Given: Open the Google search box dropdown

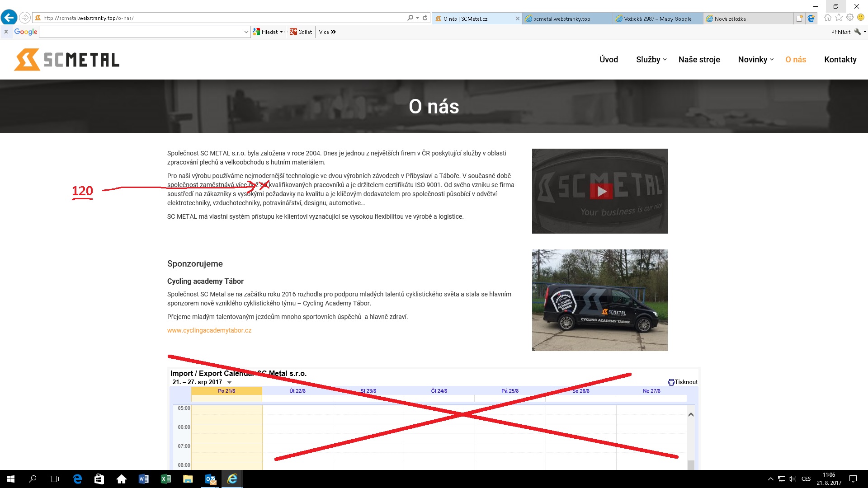Looking at the screenshot, I should click(246, 32).
